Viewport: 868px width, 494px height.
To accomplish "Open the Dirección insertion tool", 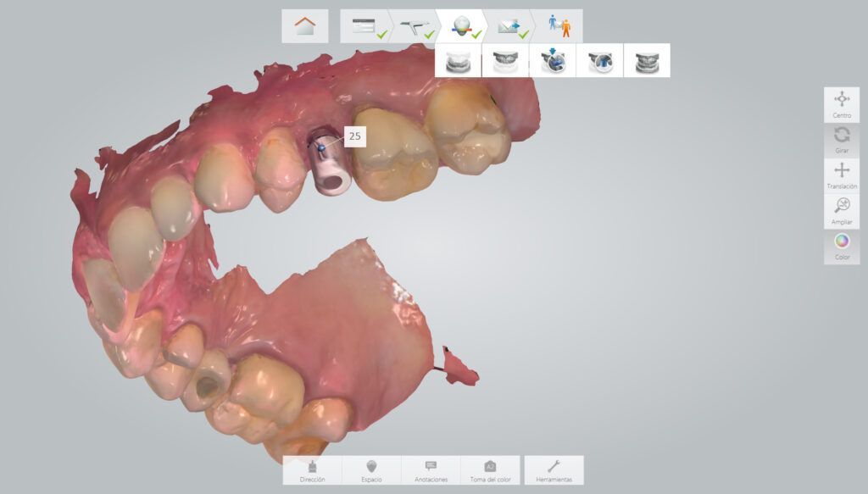I will [312, 470].
